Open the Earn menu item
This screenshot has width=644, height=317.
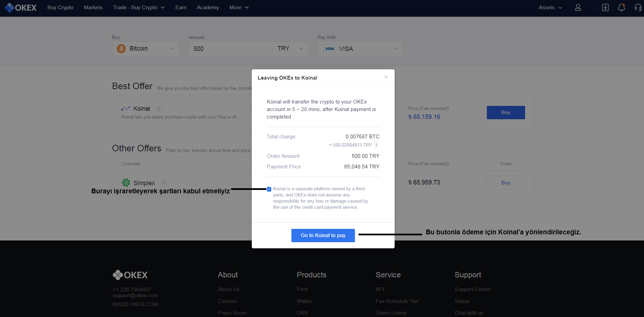[x=181, y=8]
